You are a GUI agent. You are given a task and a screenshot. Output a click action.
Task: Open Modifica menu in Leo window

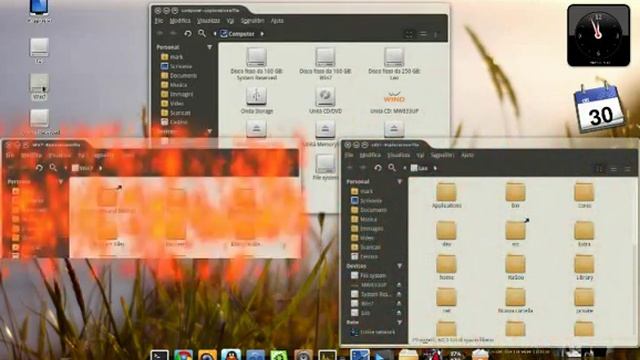pyautogui.click(x=370, y=155)
